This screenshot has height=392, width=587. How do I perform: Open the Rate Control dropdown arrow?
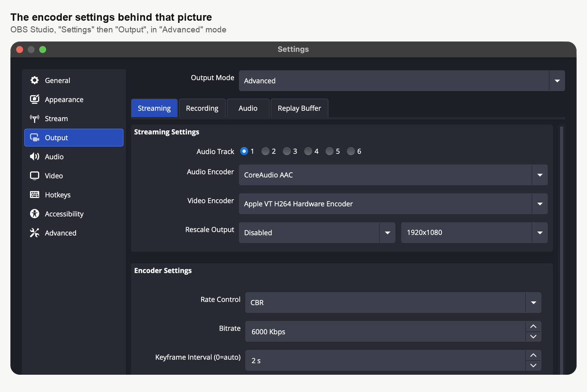(x=533, y=303)
